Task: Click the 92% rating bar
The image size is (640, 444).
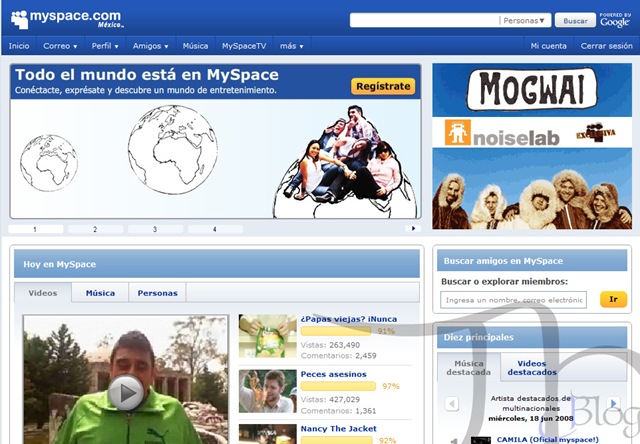Action: click(337, 440)
